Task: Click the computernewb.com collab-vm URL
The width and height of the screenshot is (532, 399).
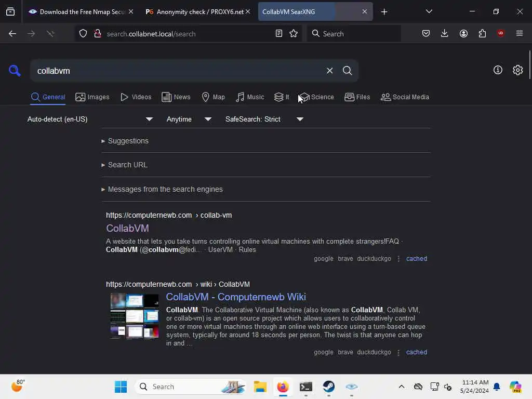Action: tap(169, 215)
